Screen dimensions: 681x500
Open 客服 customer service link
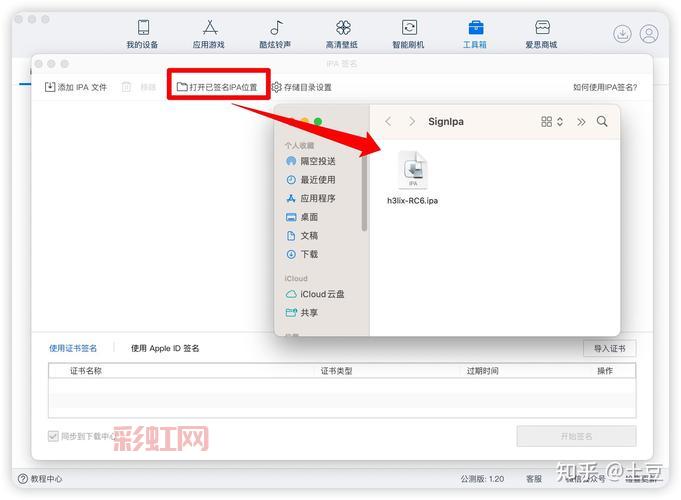534,479
